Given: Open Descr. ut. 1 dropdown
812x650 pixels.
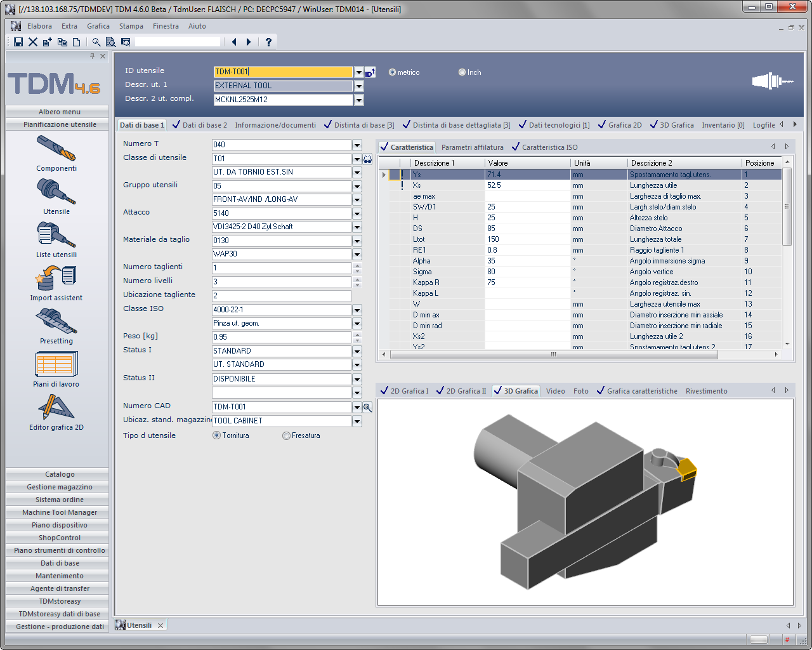Looking at the screenshot, I should tap(358, 86).
